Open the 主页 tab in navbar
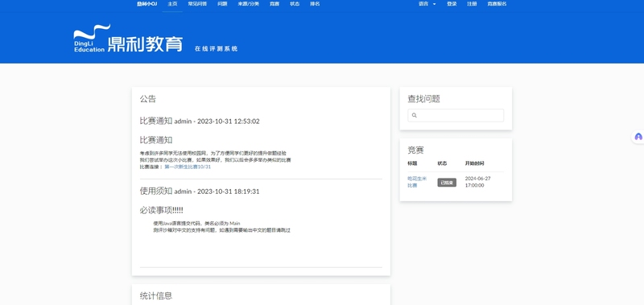The height and width of the screenshot is (305, 644). point(172,4)
